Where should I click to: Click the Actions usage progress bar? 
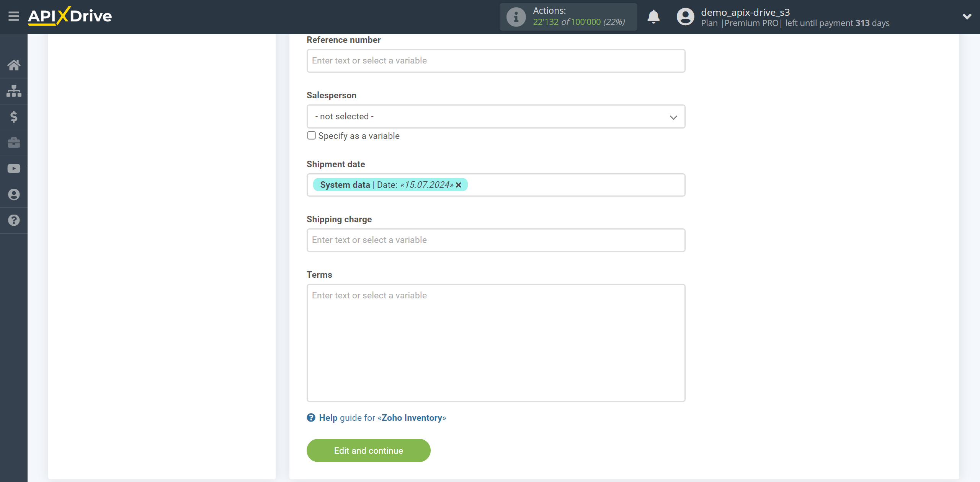570,17
